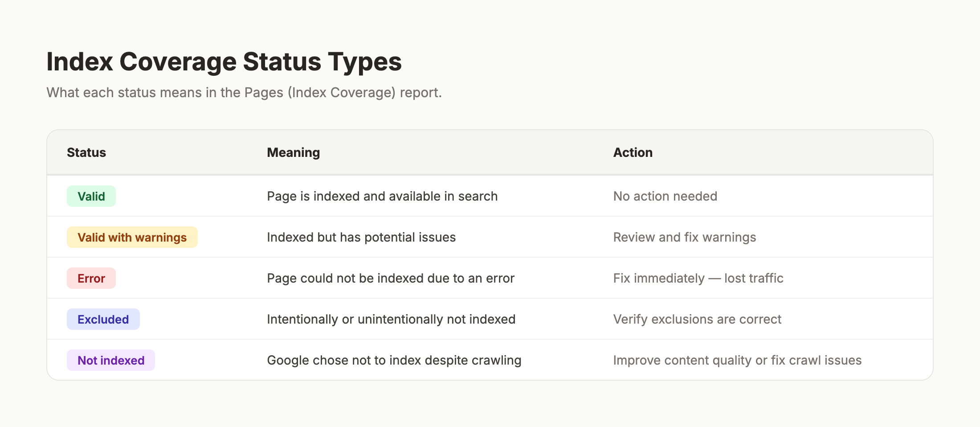
Task: Click the Excluded status badge
Action: [103, 319]
